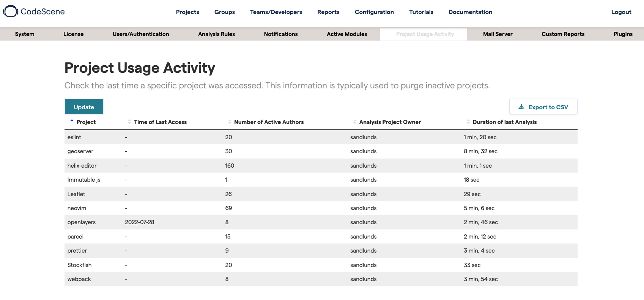This screenshot has width=644, height=300.
Task: Click the Number of Active Authors sort icon
Action: tap(230, 122)
